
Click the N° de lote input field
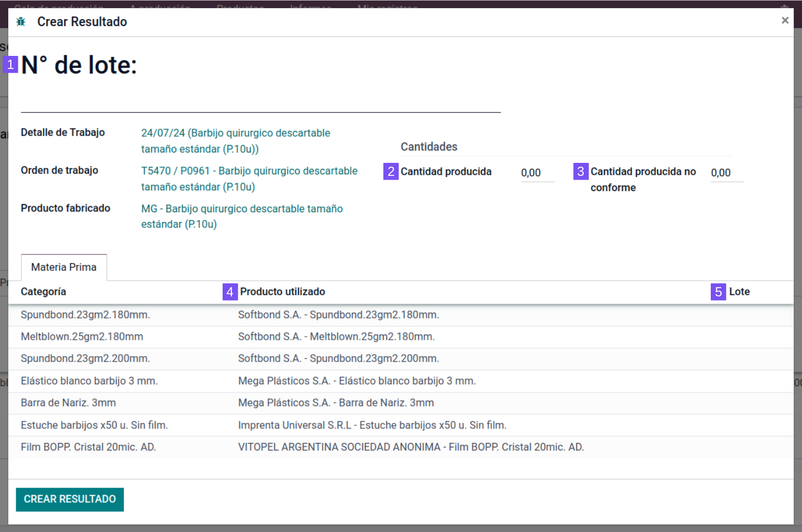click(x=261, y=100)
